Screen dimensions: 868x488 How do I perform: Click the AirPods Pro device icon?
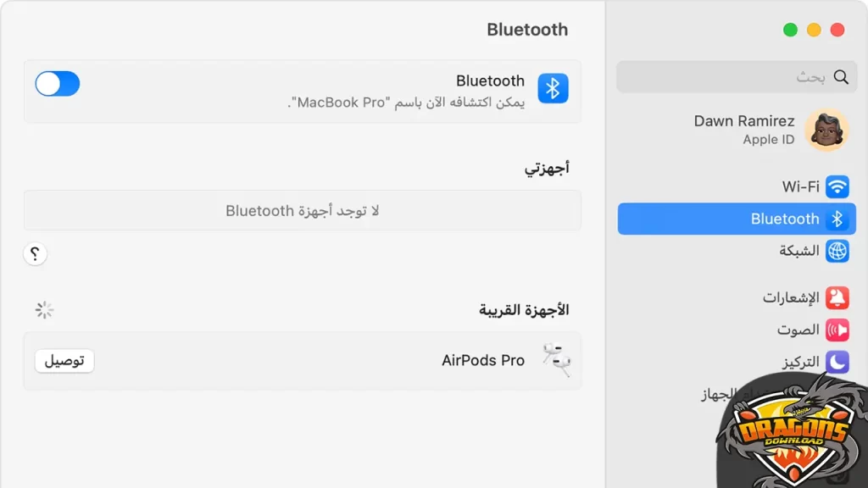click(555, 359)
